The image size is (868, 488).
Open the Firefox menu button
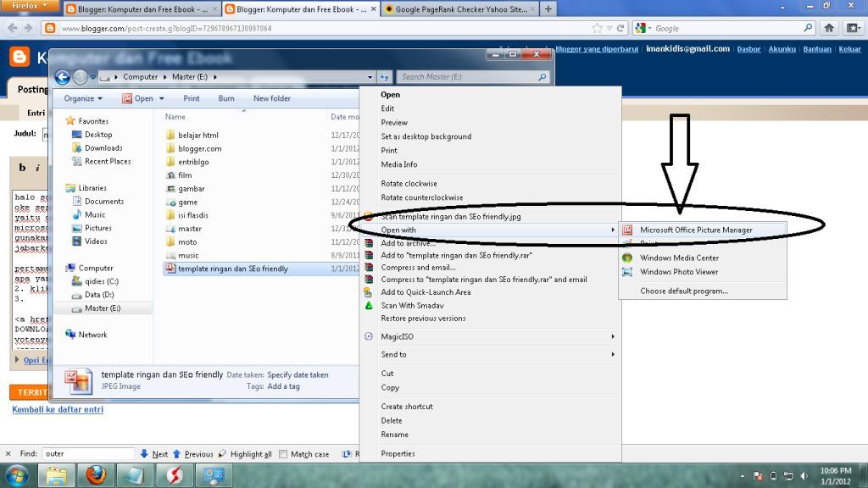pos(30,6)
